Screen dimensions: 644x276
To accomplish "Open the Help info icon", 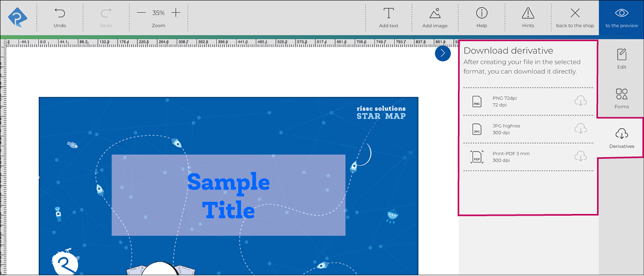I will pyautogui.click(x=482, y=13).
